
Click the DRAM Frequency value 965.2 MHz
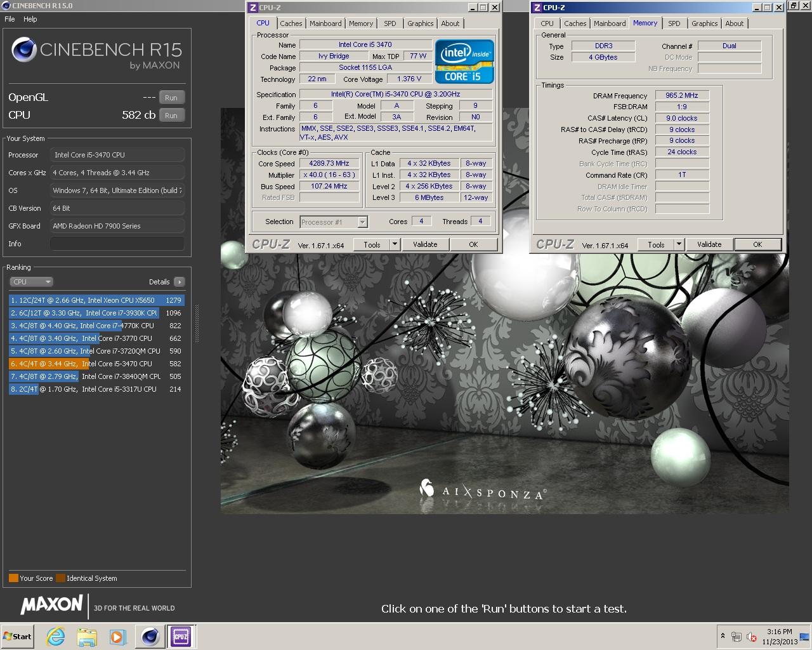coord(682,95)
